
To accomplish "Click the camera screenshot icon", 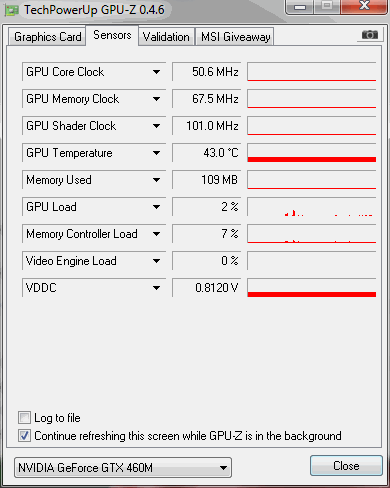I will (370, 34).
